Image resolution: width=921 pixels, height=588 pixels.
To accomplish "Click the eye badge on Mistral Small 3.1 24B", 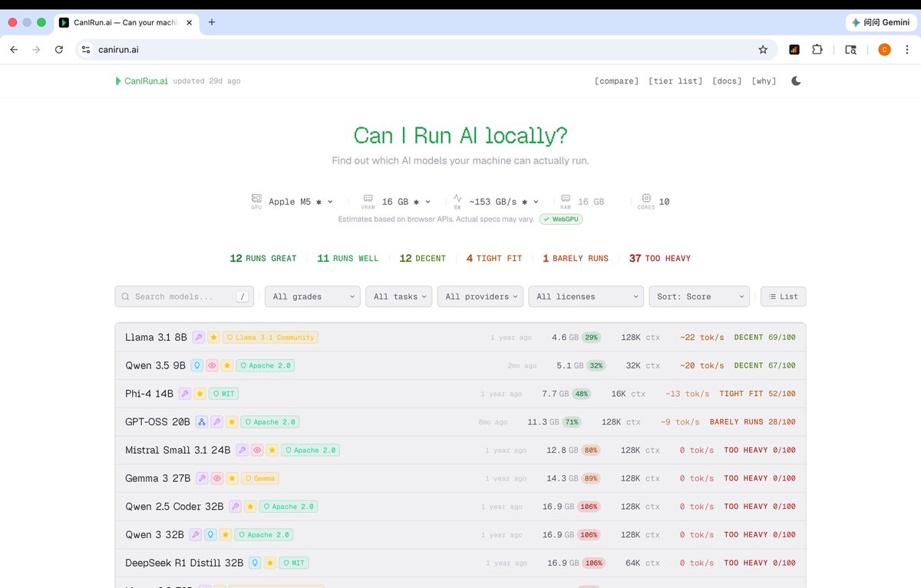I will [x=257, y=450].
